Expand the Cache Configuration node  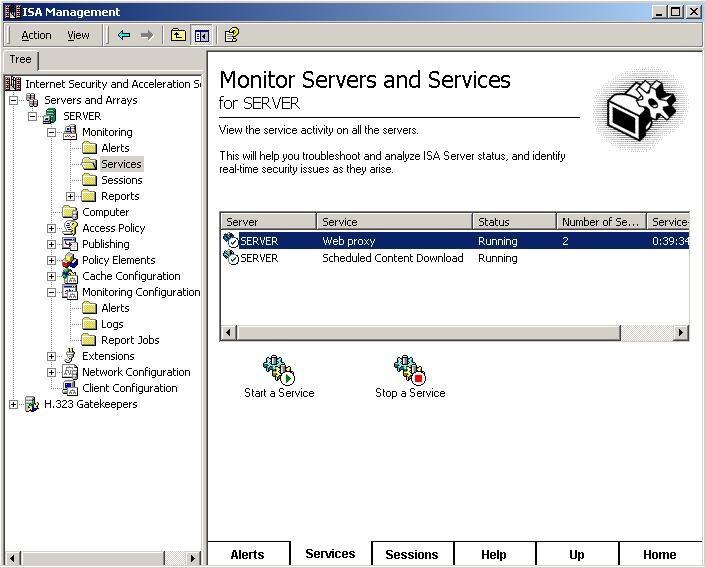point(51,276)
